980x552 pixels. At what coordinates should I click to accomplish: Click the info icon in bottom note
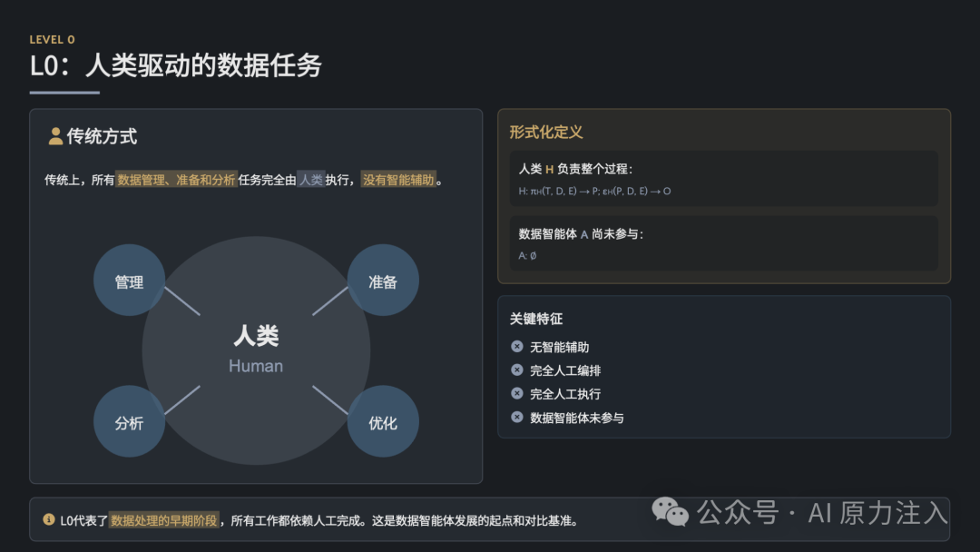pyautogui.click(x=49, y=519)
